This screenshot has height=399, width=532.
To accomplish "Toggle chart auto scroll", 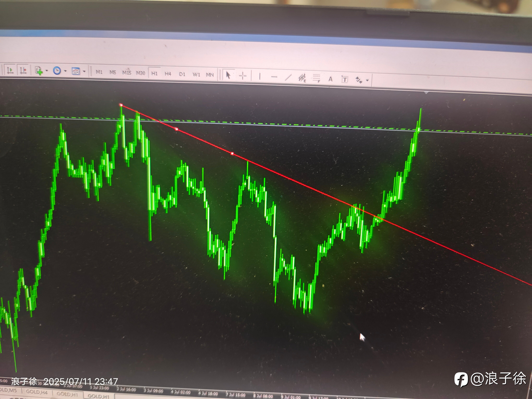I will pyautogui.click(x=10, y=70).
